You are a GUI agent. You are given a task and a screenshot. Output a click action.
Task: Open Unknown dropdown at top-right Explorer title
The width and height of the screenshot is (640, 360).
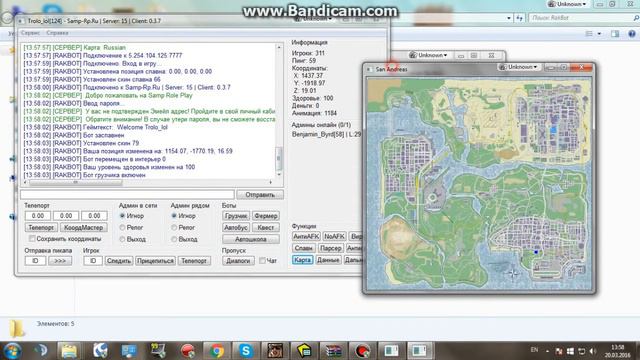tap(567, 4)
